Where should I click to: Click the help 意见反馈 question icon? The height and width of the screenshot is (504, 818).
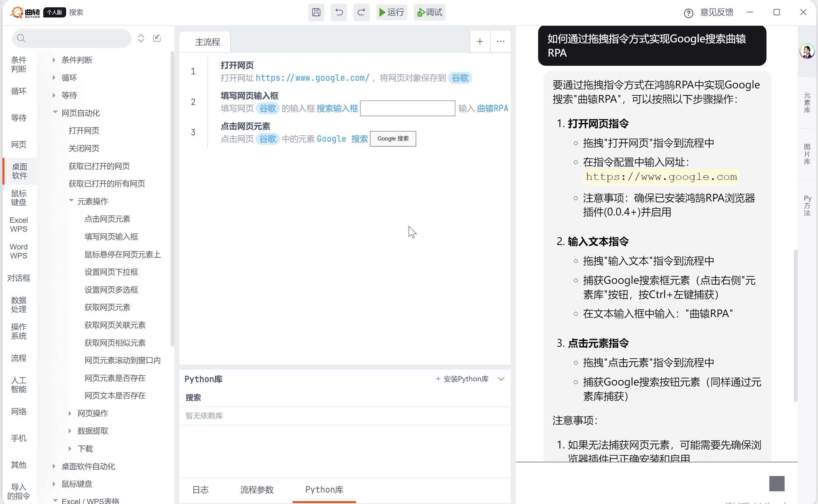pos(689,13)
